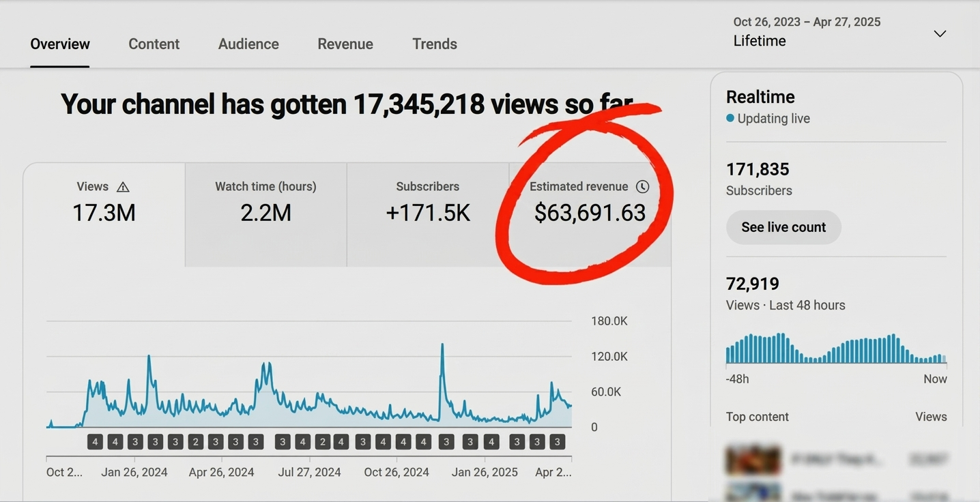Open the Audience tab
The width and height of the screenshot is (980, 502).
coord(248,44)
